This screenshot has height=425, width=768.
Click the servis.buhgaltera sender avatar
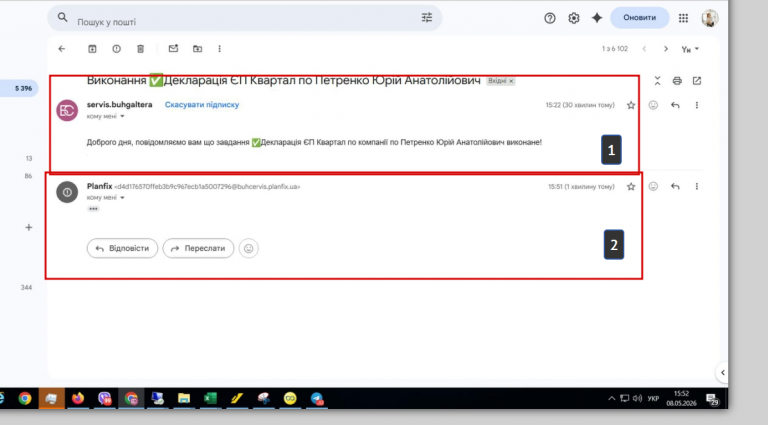67,110
